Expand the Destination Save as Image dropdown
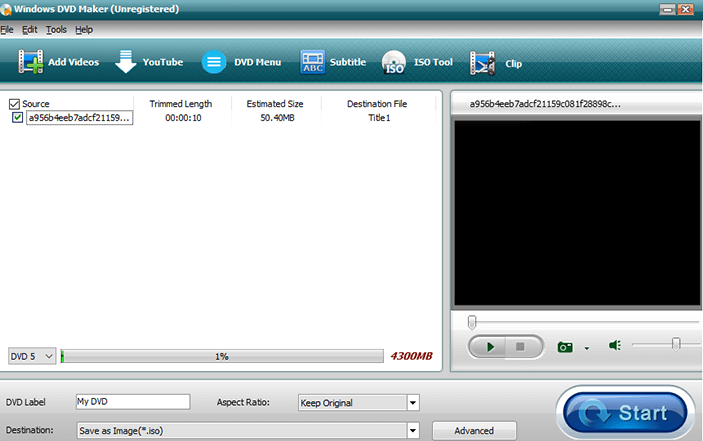703x441 pixels. click(412, 431)
